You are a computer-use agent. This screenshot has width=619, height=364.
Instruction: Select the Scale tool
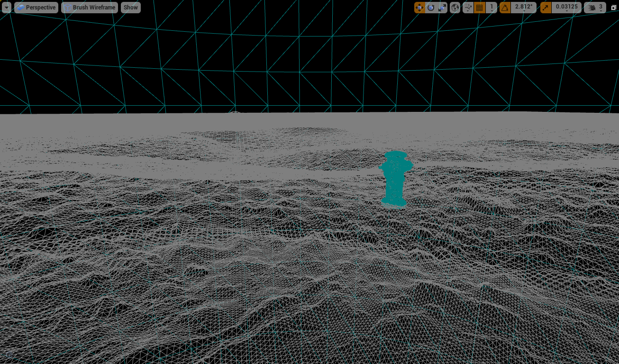442,8
